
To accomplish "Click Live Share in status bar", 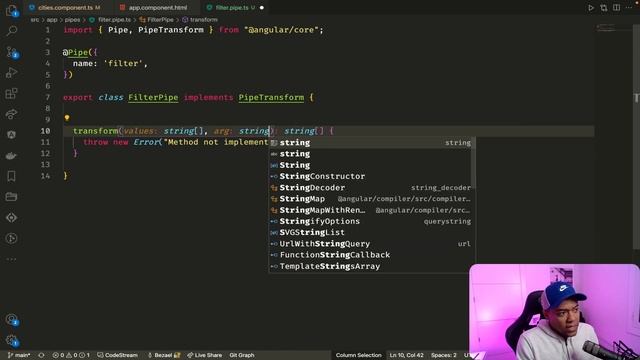I will (204, 355).
